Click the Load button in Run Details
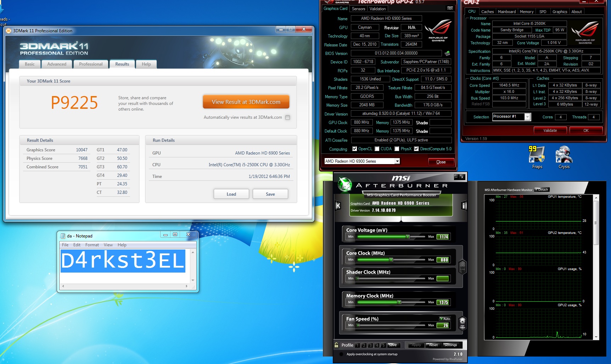611x364 pixels. coord(231,194)
